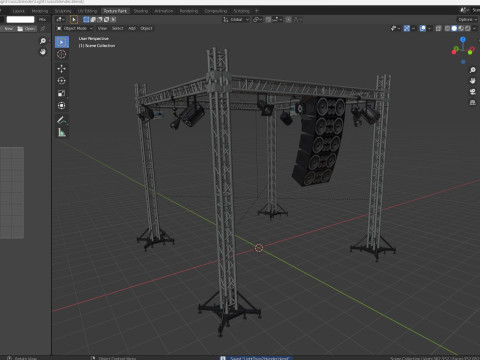
Task: Open the pivot point dropdown
Action: (257, 20)
